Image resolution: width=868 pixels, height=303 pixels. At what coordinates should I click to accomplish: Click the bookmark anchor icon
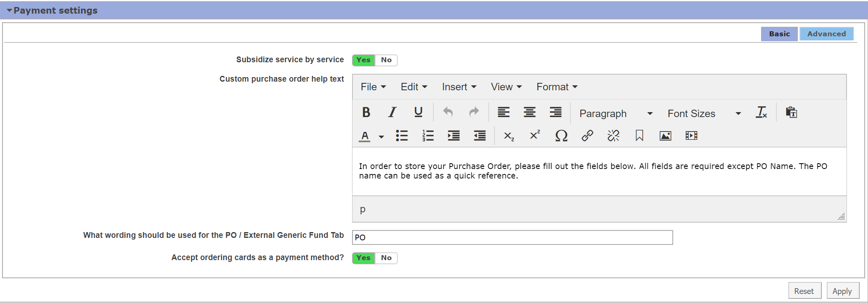click(x=639, y=136)
